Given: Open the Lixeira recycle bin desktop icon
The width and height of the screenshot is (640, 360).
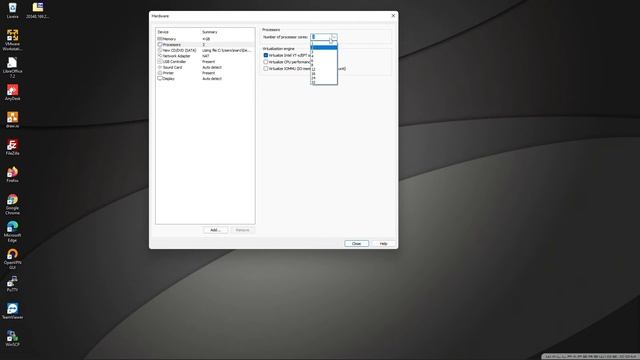Looking at the screenshot, I should pyautogui.click(x=12, y=11).
